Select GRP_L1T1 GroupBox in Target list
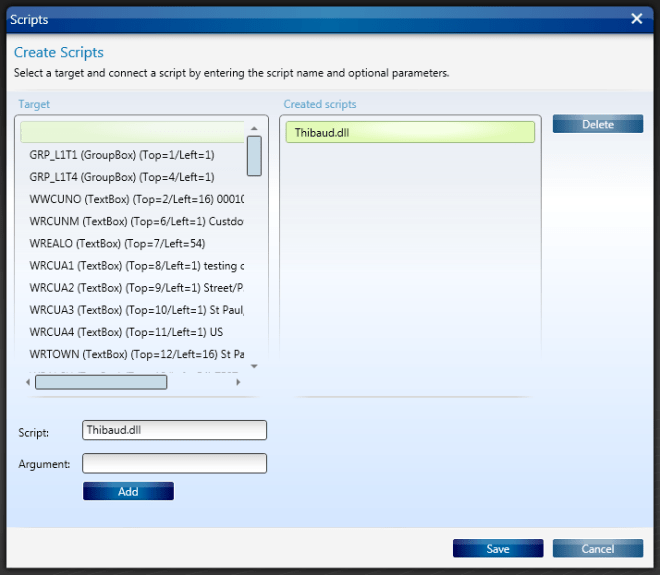Image resolution: width=660 pixels, height=575 pixels. (x=122, y=155)
